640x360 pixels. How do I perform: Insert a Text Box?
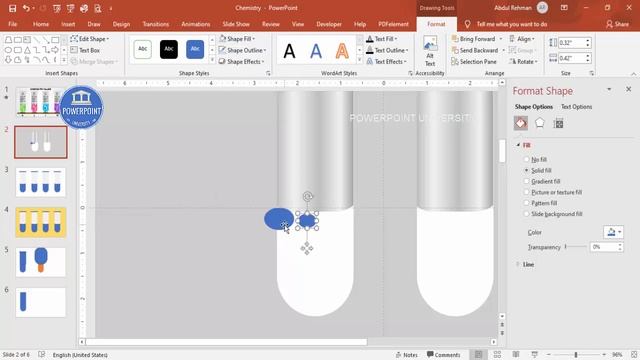click(85, 50)
